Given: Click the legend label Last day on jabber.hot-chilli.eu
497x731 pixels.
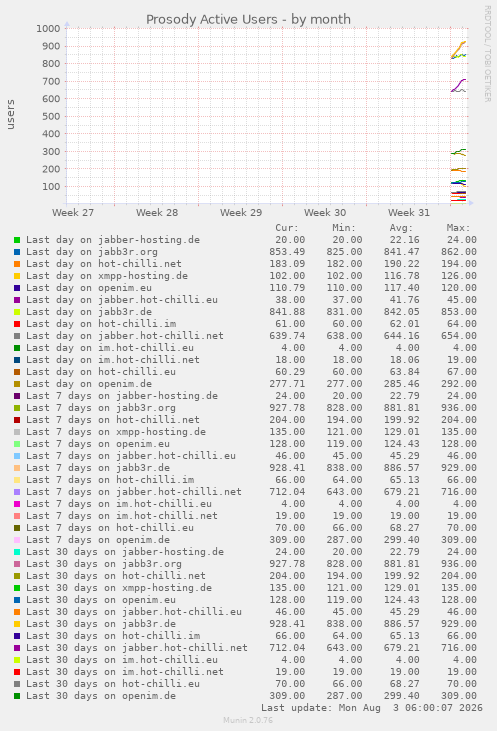Looking at the screenshot, I should tap(122, 300).
